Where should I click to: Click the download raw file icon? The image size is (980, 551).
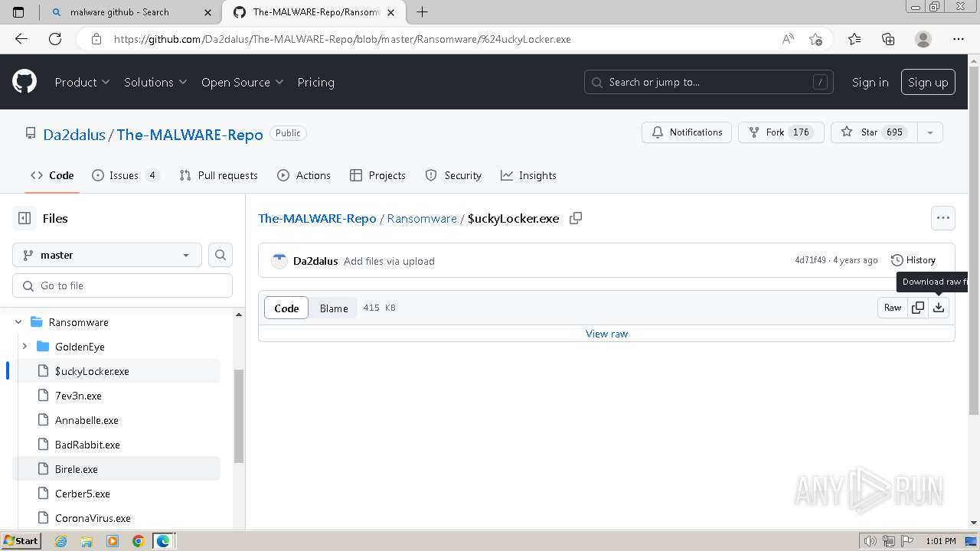point(939,308)
